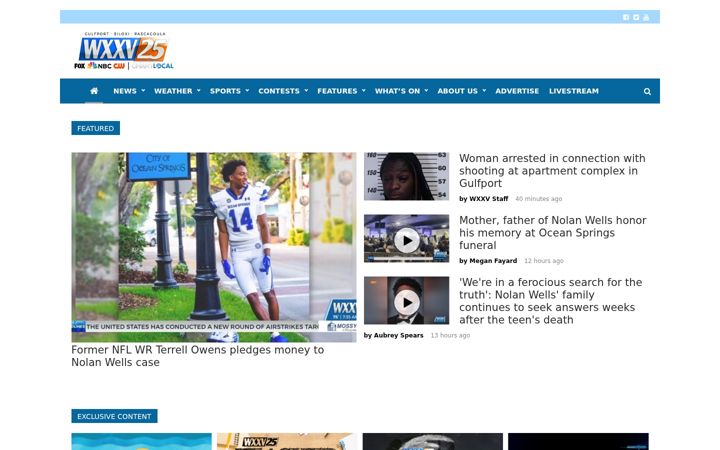Viewport: 720px width, 450px height.
Task: Click the '40 minutes ago' timestamp
Action: coord(539,199)
